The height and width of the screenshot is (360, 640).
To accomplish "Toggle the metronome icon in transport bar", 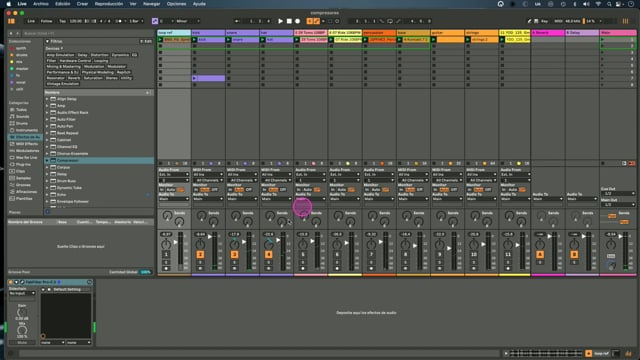I will (118, 21).
